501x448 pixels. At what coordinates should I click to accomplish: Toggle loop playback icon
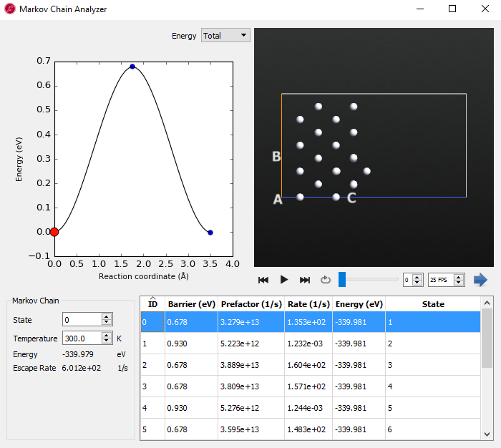pos(325,280)
